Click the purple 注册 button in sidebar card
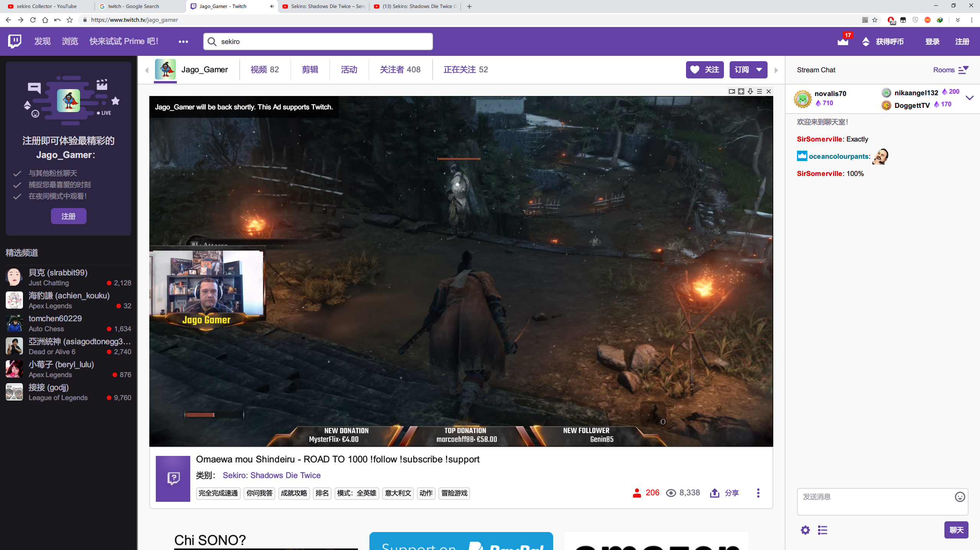The height and width of the screenshot is (550, 980). pyautogui.click(x=69, y=216)
